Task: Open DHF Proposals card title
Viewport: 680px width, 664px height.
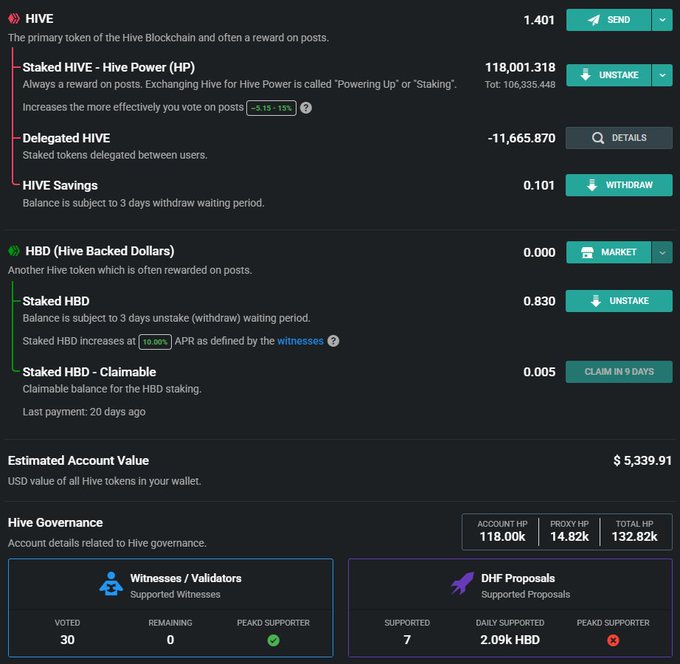Action: (518, 578)
